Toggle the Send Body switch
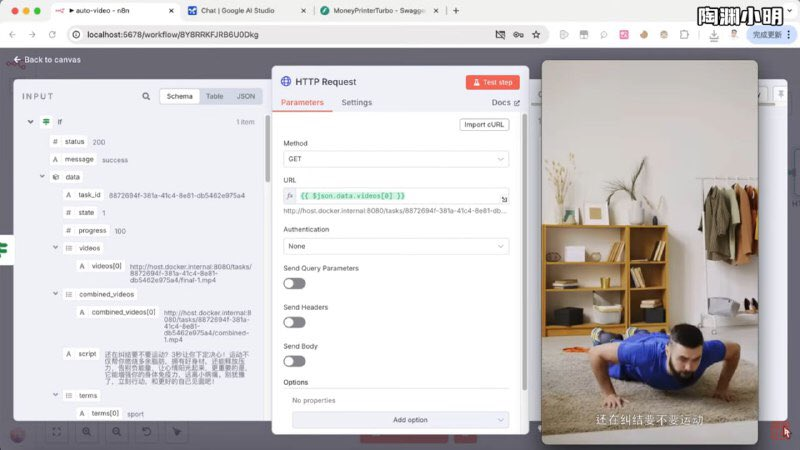The height and width of the screenshot is (450, 800). point(294,361)
